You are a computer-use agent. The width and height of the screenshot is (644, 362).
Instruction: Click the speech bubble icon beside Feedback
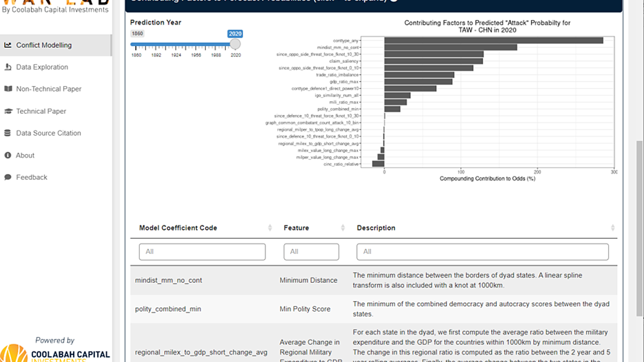pos(8,177)
